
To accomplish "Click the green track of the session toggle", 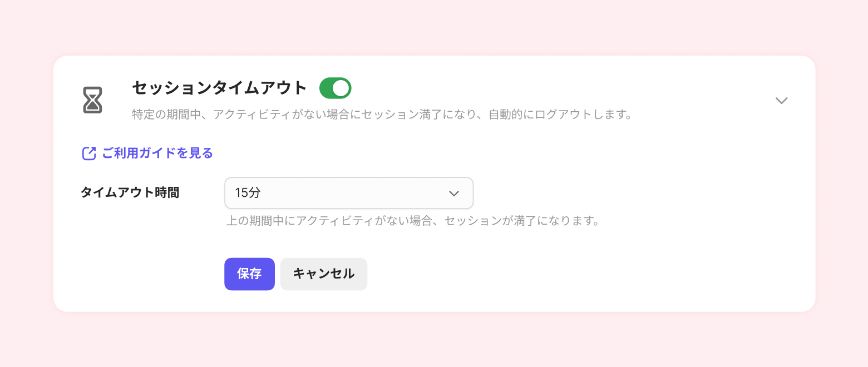I will click(326, 88).
